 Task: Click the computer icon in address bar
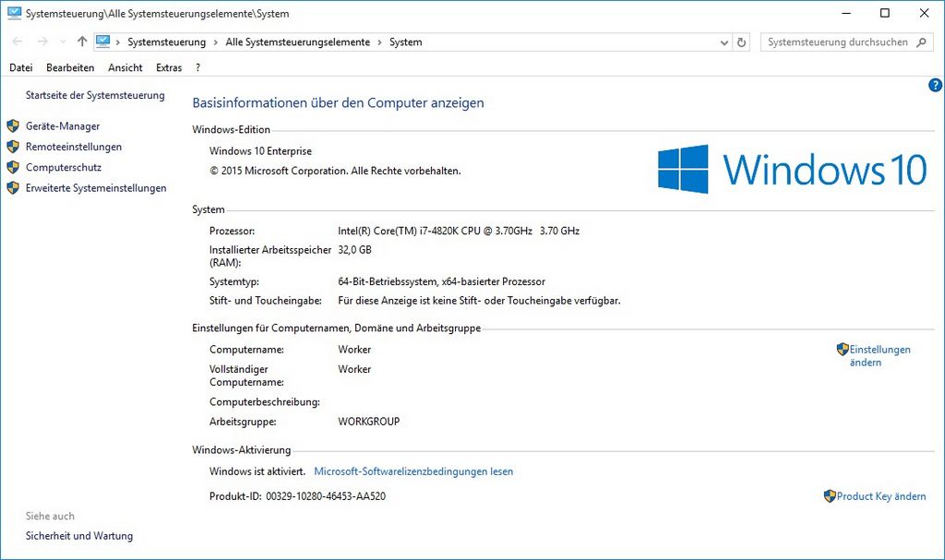[103, 42]
